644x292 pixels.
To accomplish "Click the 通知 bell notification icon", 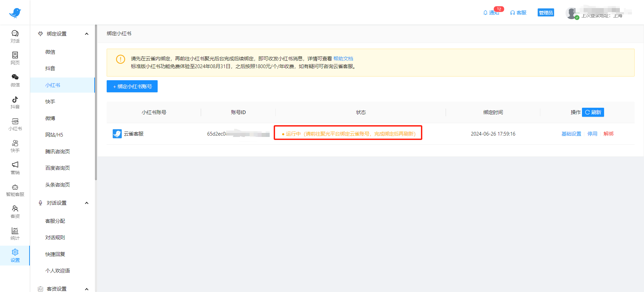I will point(485,13).
